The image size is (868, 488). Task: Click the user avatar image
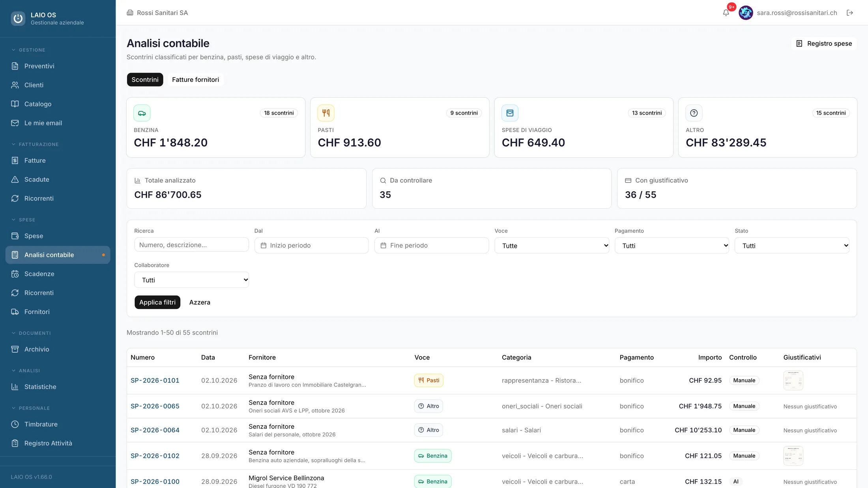(746, 13)
